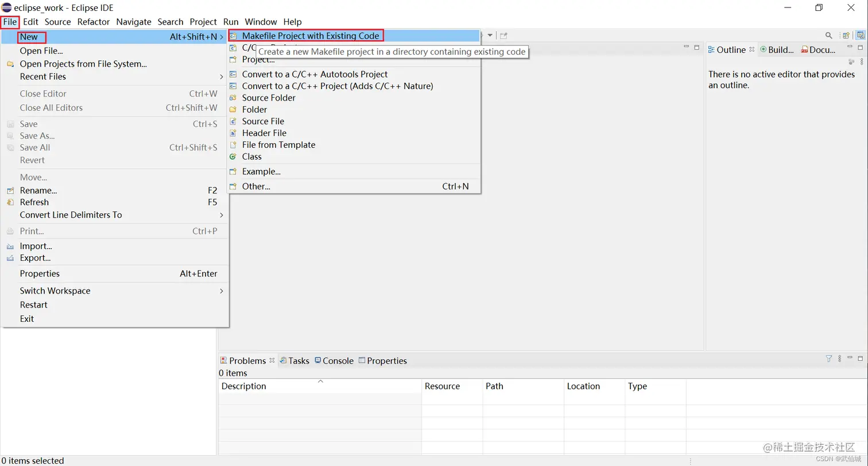This screenshot has width=868, height=466.
Task: Open the Refactor menu
Action: coord(94,22)
